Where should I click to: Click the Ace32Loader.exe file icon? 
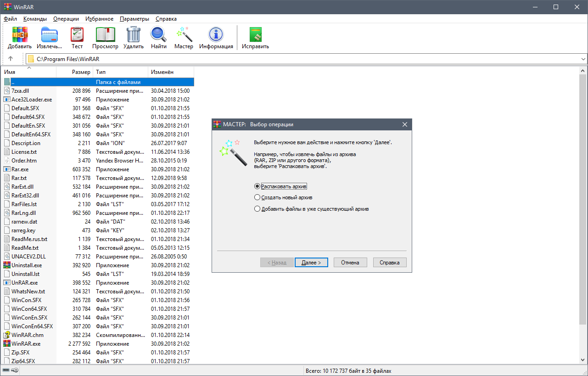(x=7, y=99)
